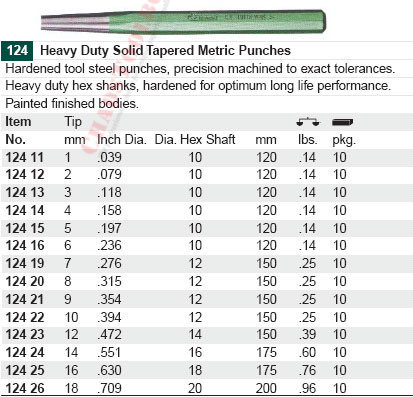Screen dimensions: 413x397
Task: Click the green tapered punch product image
Action: (x=183, y=21)
